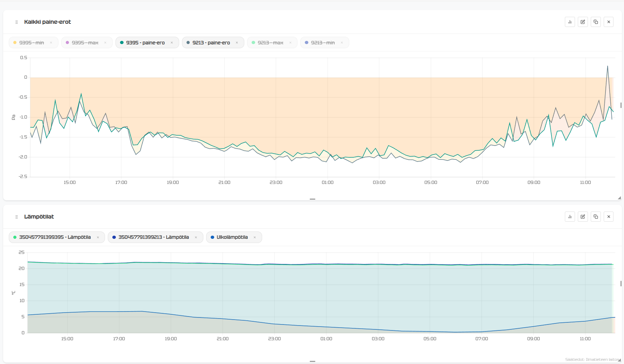Remove 350457791399213 - Lämpötila series with x
This screenshot has height=364, width=624.
[x=196, y=237]
